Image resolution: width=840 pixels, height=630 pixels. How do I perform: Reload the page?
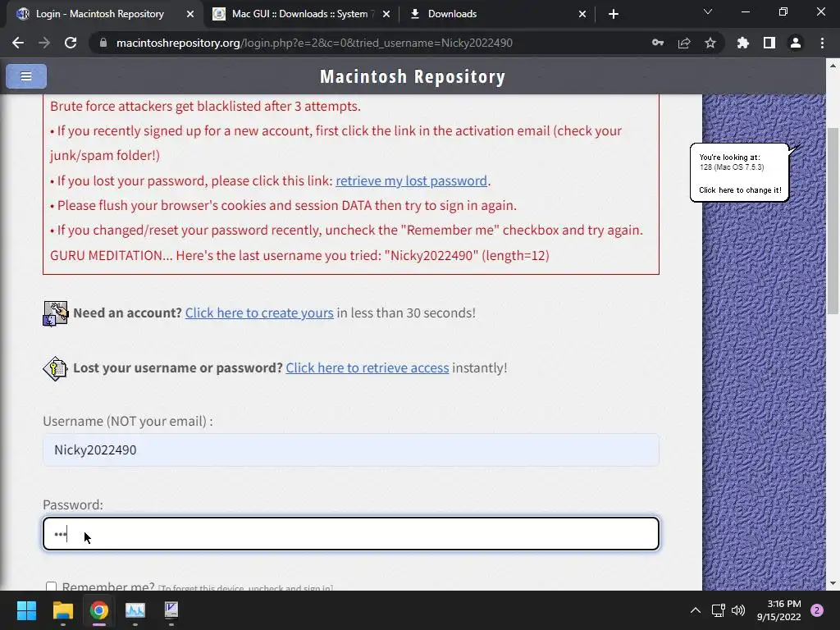(71, 43)
